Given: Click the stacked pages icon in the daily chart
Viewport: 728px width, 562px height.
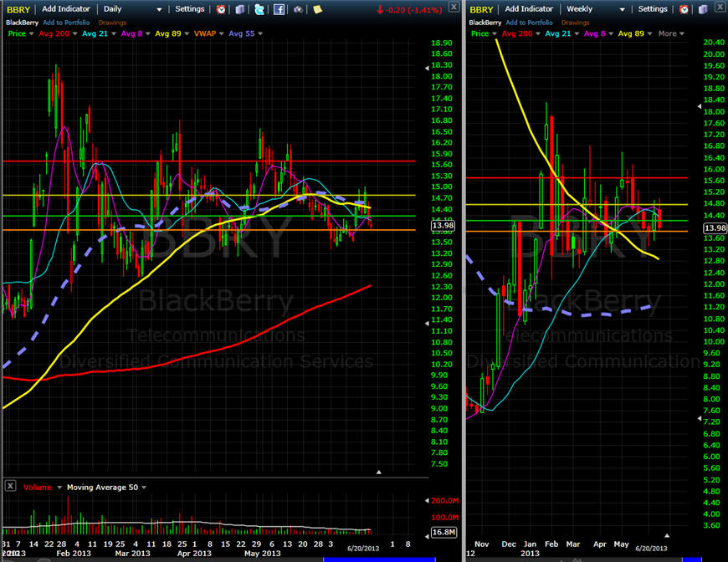Looking at the screenshot, I should (240, 9).
